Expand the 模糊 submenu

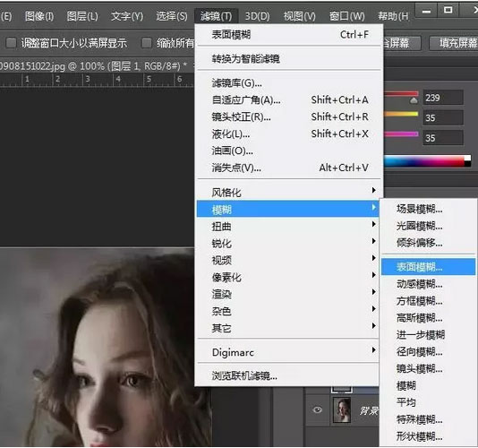[287, 209]
